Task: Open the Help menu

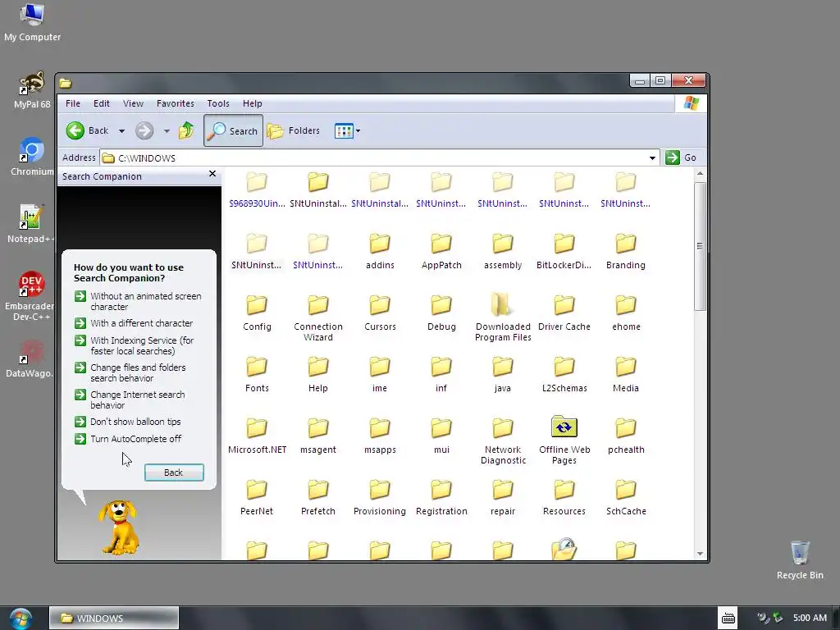Action: click(253, 103)
